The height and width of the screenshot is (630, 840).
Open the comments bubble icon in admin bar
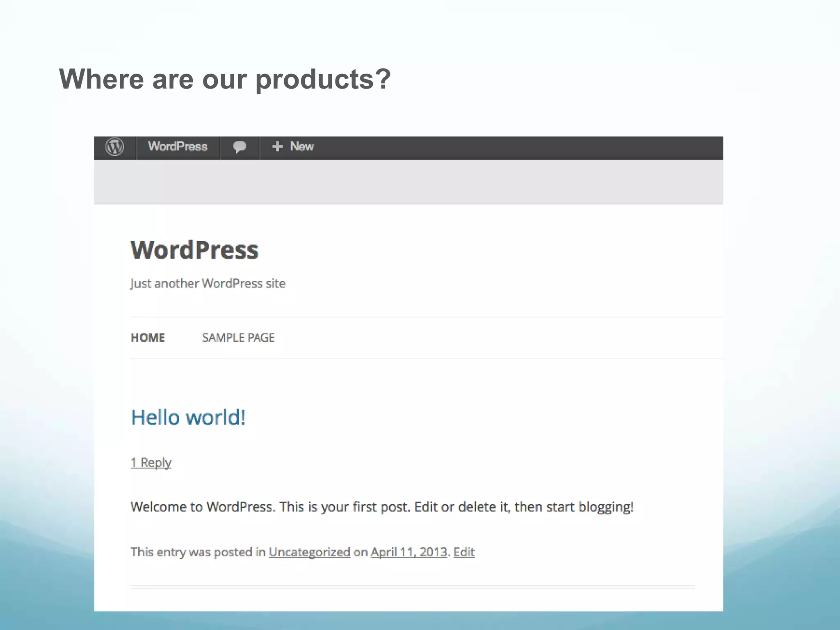point(240,147)
